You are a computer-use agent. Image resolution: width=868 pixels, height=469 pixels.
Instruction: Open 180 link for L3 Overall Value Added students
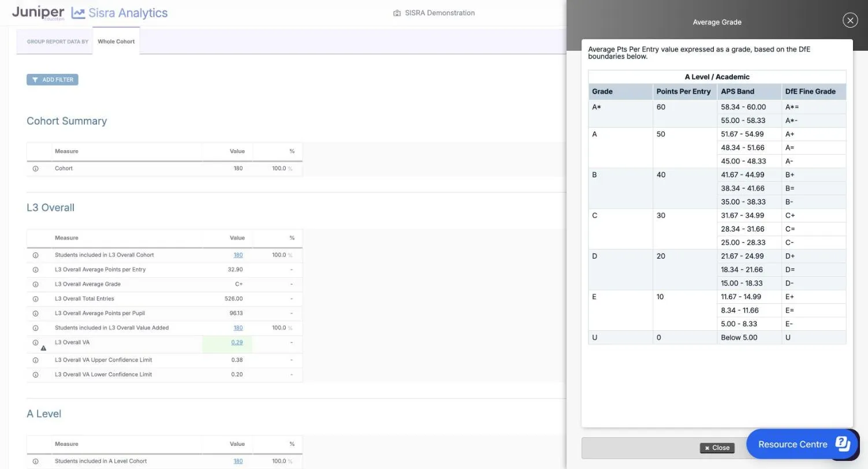[x=238, y=328]
